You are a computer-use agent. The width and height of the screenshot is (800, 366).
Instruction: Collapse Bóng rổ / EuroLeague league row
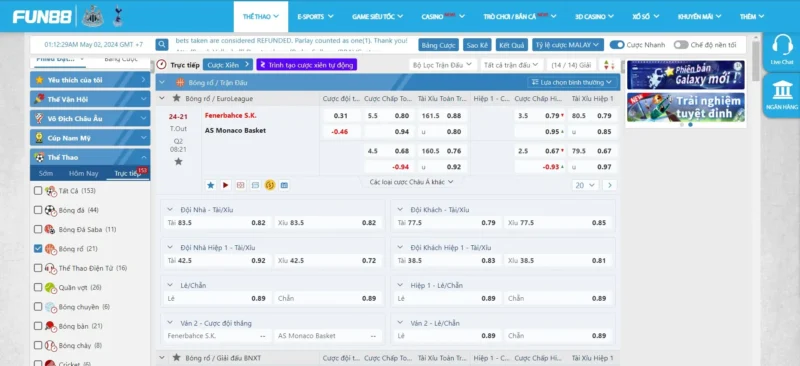coord(162,98)
